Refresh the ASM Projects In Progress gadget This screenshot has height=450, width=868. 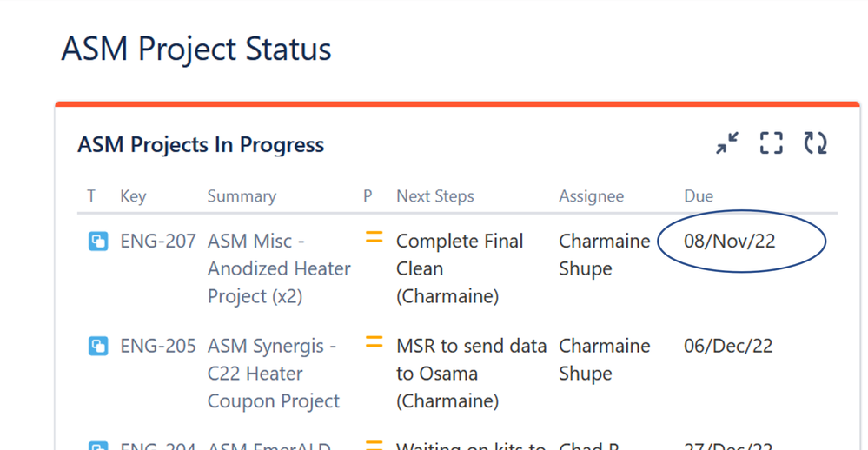click(815, 143)
